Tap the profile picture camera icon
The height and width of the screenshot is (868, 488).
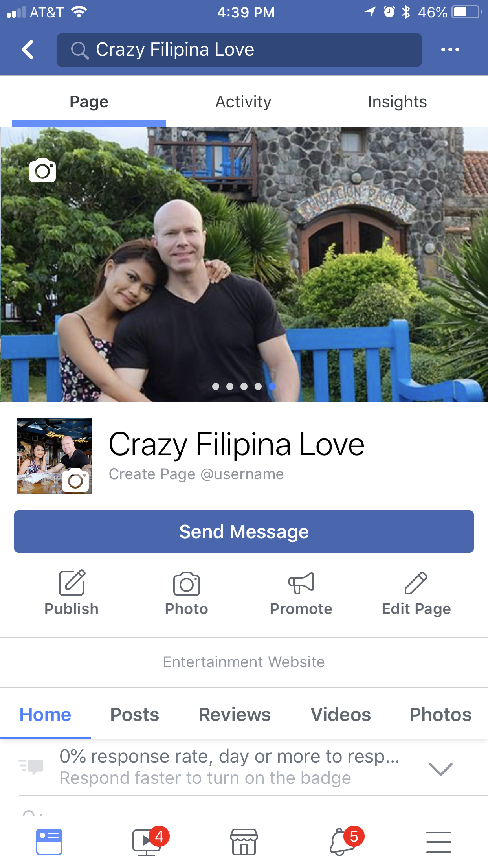point(75,480)
